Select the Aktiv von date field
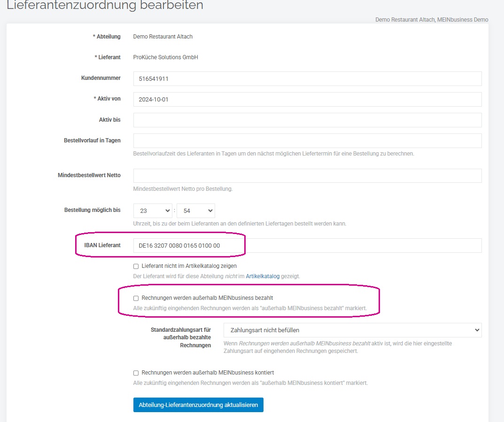Viewport: 504px width, 422px height. click(x=307, y=99)
